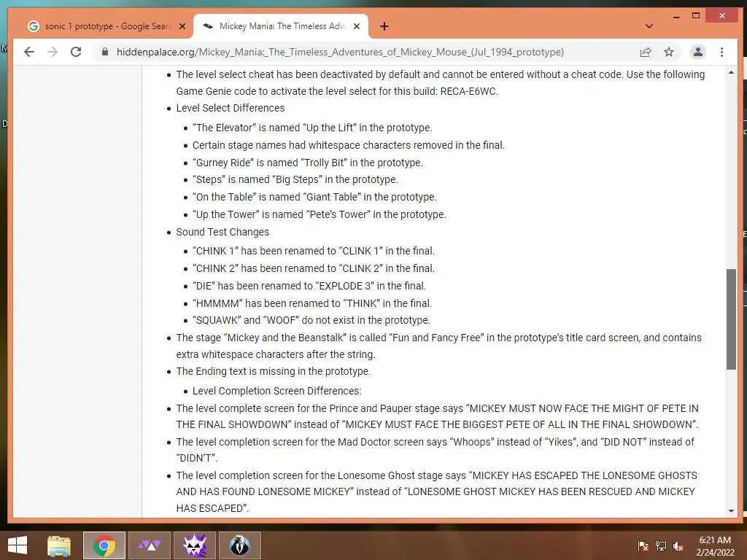The height and width of the screenshot is (560, 747).
Task: Click the "Trolly Bit" line
Action: [308, 163]
